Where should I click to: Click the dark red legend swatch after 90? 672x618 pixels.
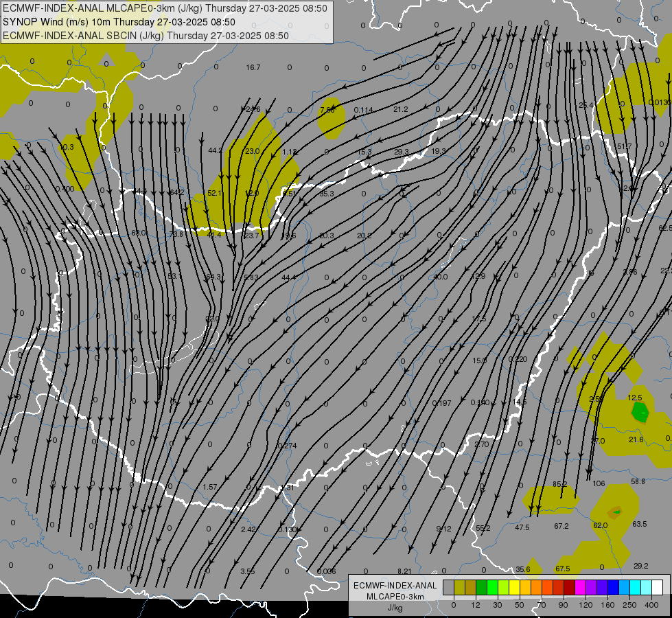pyautogui.click(x=570, y=587)
